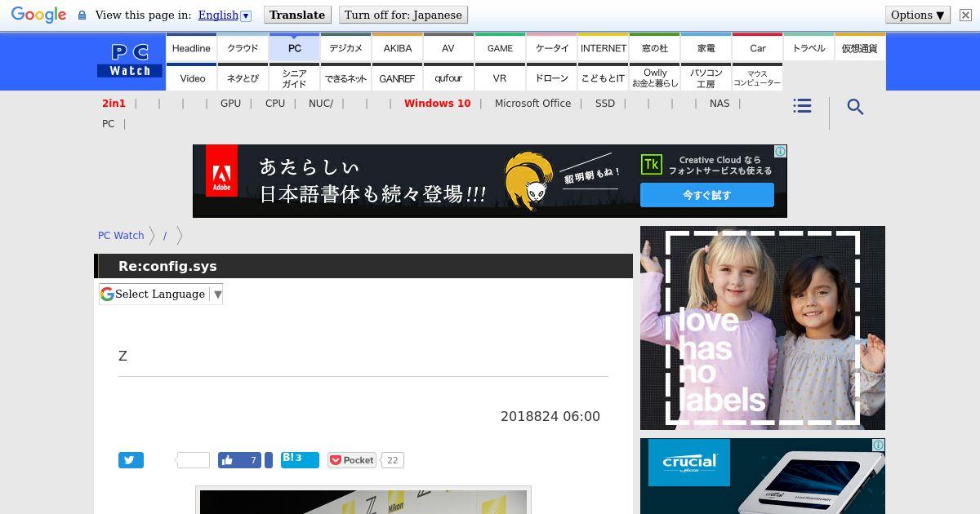The height and width of the screenshot is (514, 980).
Task: Click the Microsoft Office topic link
Action: (x=532, y=103)
